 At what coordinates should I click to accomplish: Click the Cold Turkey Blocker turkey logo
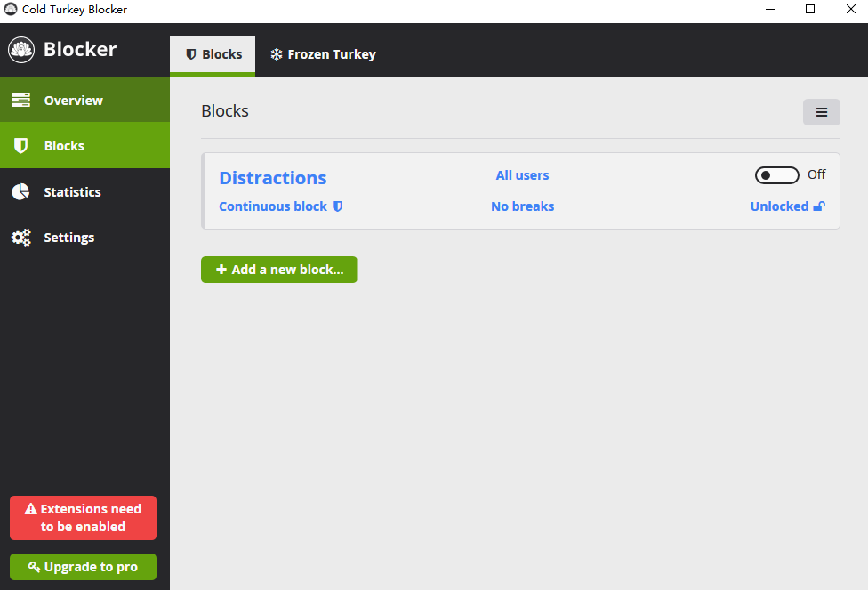point(21,50)
